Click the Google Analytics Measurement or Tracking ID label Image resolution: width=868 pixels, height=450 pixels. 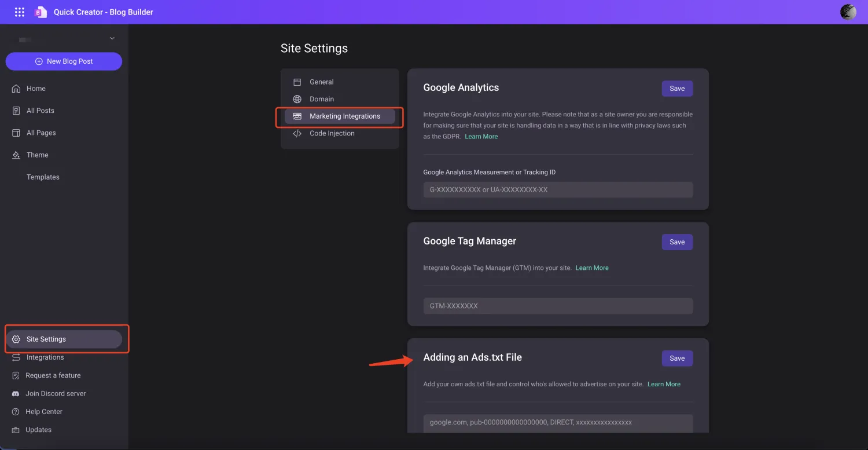click(490, 173)
